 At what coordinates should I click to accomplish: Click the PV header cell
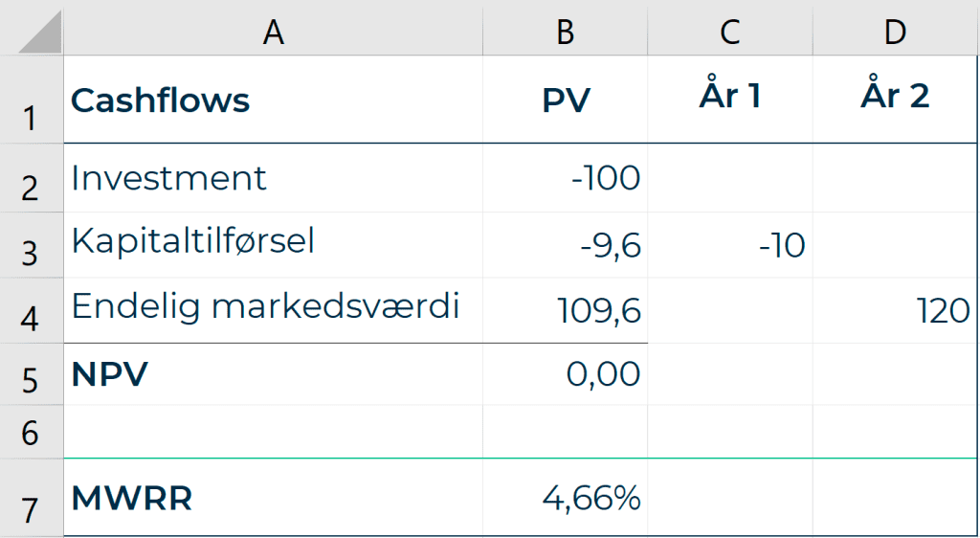565,100
